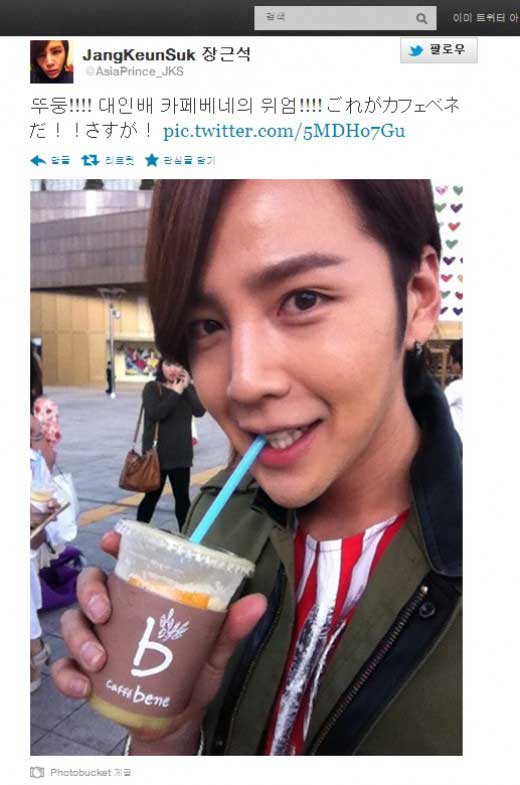
Task: Click the JangKeunSuk display name
Action: [x=139, y=55]
